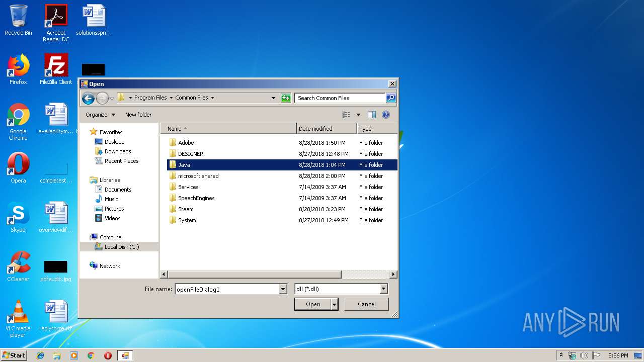This screenshot has width=644, height=362.
Task: Refresh the Common Files folder view
Action: (x=286, y=98)
